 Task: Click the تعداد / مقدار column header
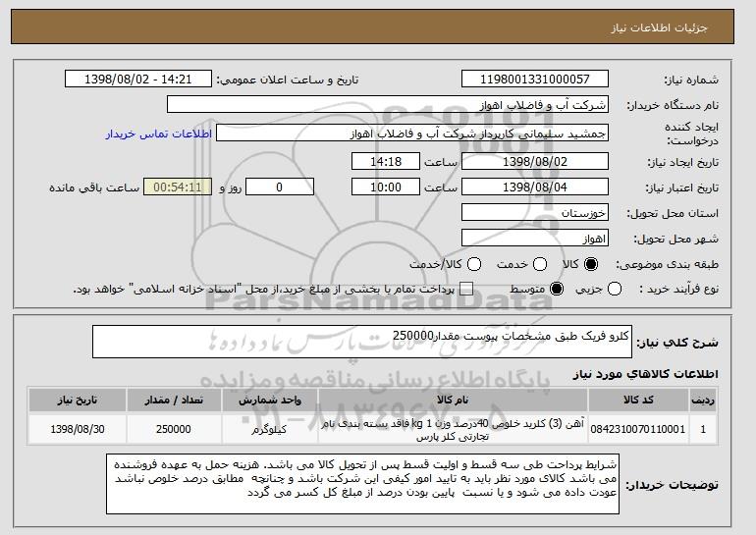point(174,401)
